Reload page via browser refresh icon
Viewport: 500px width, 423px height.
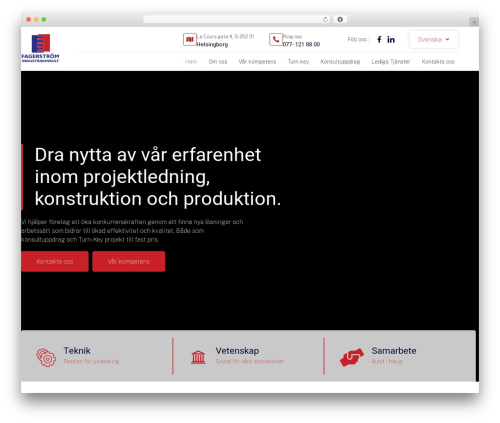click(325, 19)
